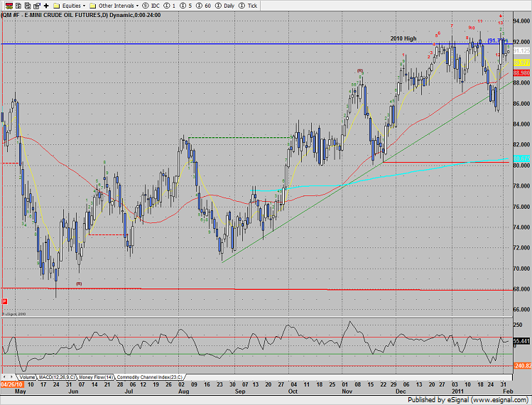The image size is (532, 405).
Task: Click the red P marker icon
Action: 4,301
